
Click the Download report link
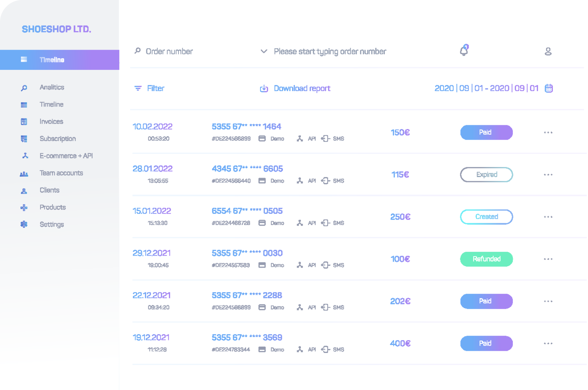[x=302, y=88]
